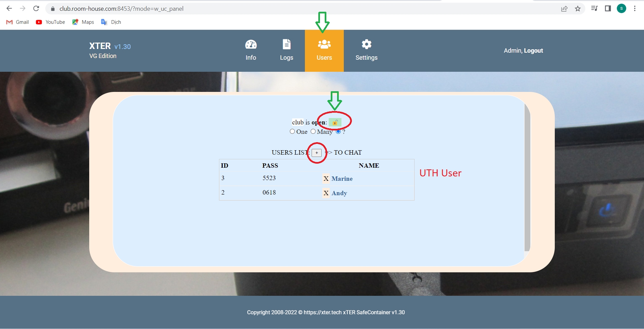Screen dimensions: 644x329
Task: Remove user Andy with X icon
Action: [x=326, y=193]
